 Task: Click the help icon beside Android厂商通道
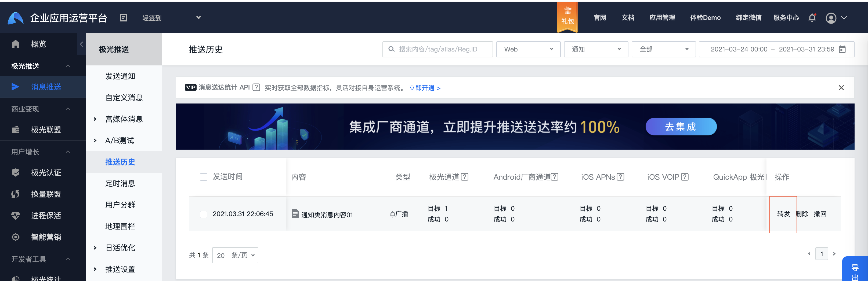555,177
